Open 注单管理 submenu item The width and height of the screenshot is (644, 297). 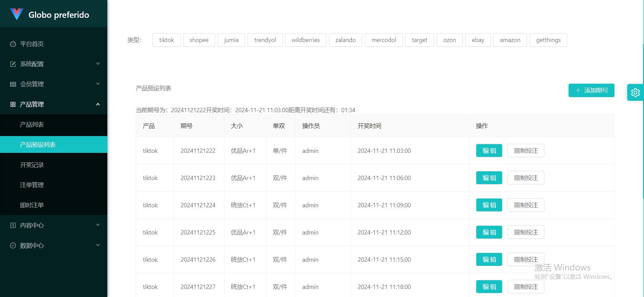[54, 185]
